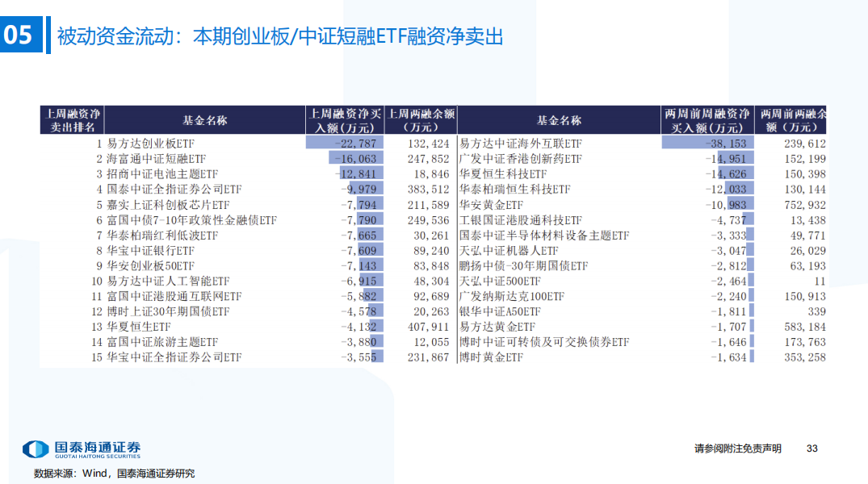Click the value '-22,787' data bar
This screenshot has height=484, width=868.
point(344,143)
